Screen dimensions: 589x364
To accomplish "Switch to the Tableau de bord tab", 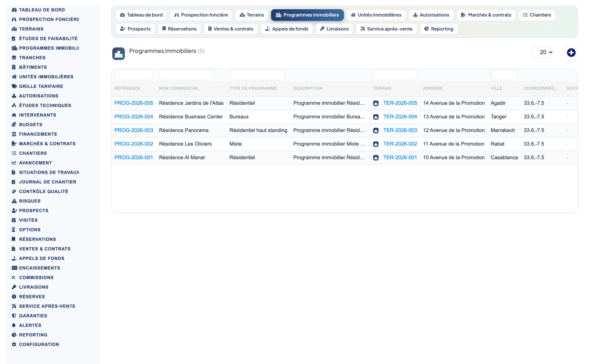I will tap(141, 15).
